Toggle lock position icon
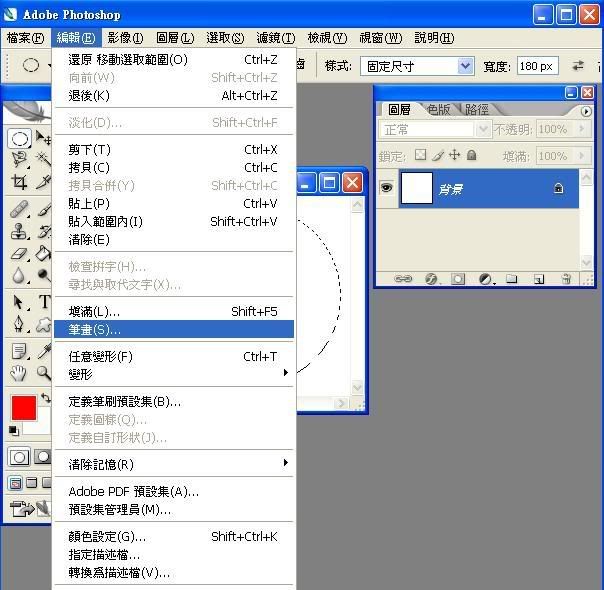Image resolution: width=604 pixels, height=590 pixels. click(x=455, y=155)
